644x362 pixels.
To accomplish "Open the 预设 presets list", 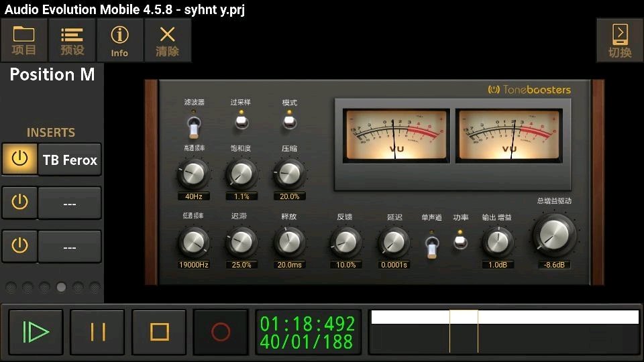I will [72, 40].
